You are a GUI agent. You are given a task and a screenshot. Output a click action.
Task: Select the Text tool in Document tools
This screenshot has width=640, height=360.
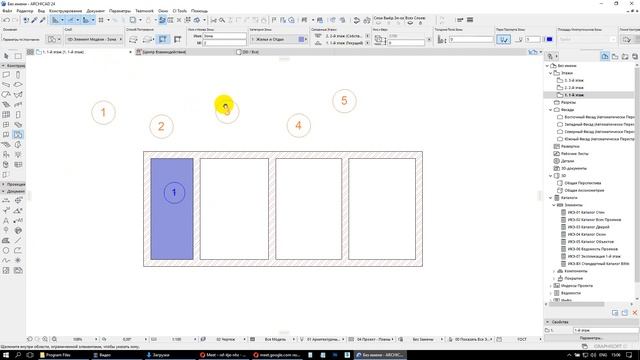6,220
